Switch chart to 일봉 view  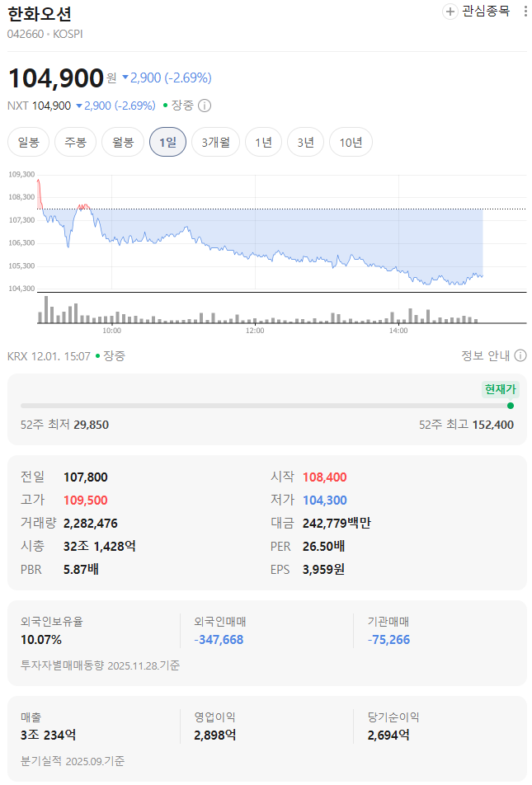point(29,142)
